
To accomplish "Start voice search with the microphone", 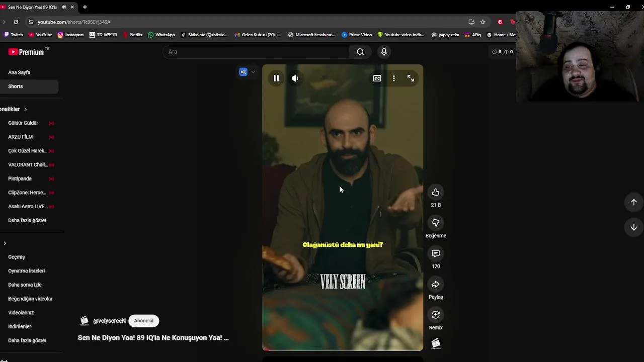I will [384, 52].
